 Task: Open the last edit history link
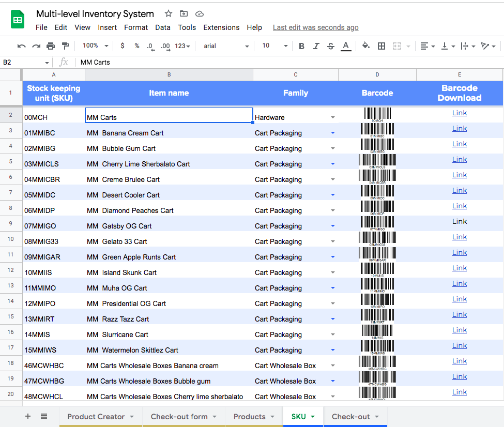(x=315, y=27)
